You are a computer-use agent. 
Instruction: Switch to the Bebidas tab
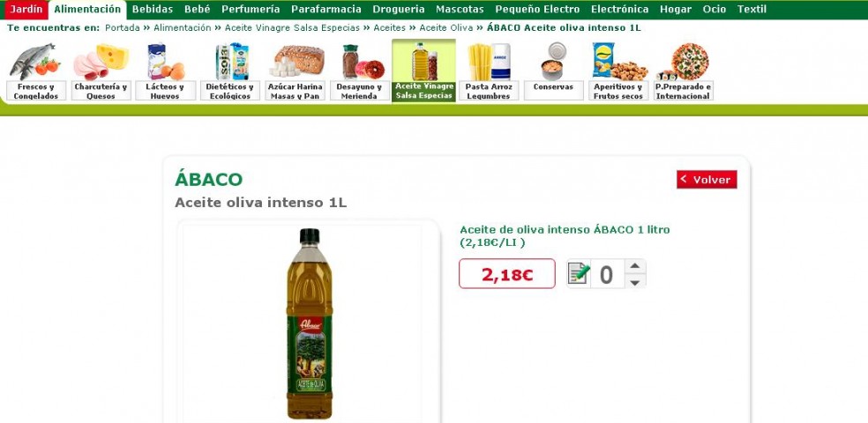[153, 10]
